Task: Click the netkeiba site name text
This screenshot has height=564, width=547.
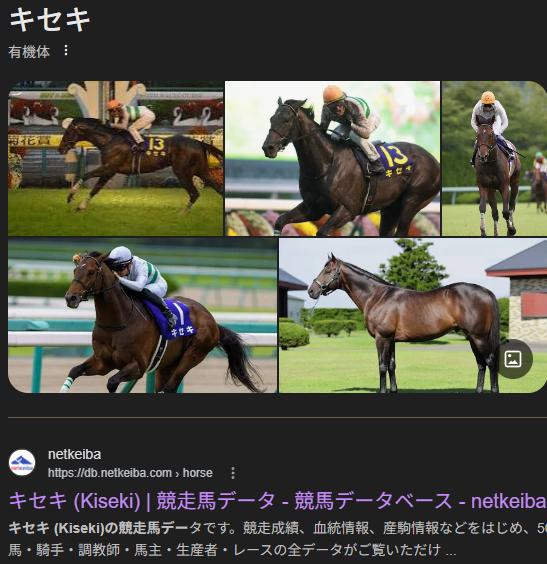Action: tap(74, 455)
